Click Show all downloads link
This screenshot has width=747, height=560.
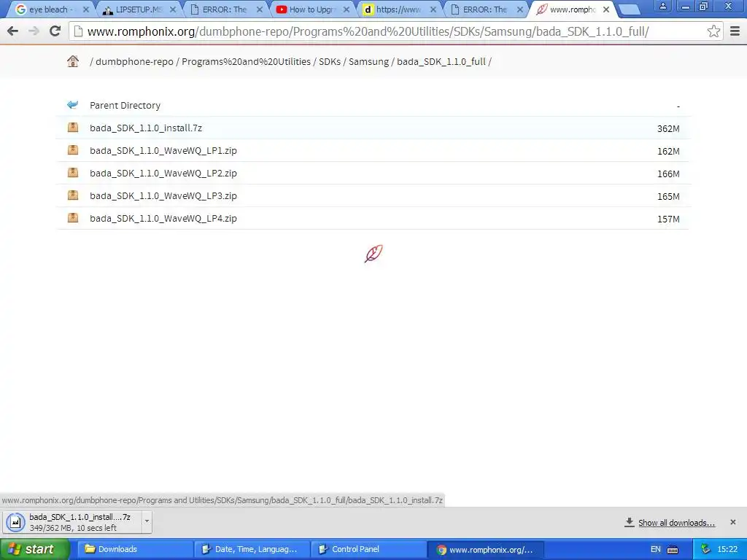(x=676, y=523)
